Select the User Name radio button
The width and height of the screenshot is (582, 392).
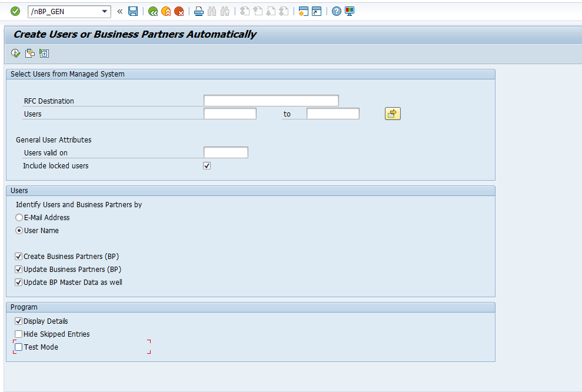(x=19, y=231)
